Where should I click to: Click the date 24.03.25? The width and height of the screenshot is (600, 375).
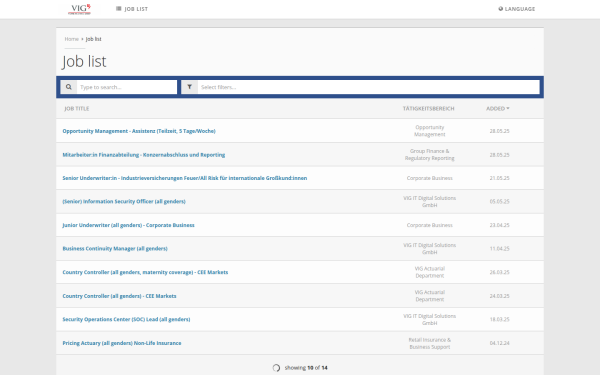(499, 296)
